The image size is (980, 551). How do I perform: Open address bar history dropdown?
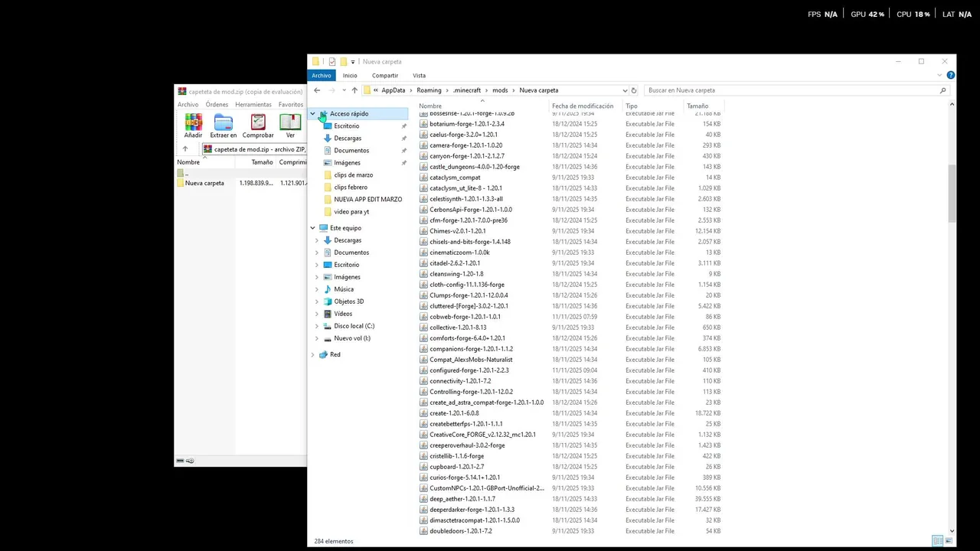(625, 90)
